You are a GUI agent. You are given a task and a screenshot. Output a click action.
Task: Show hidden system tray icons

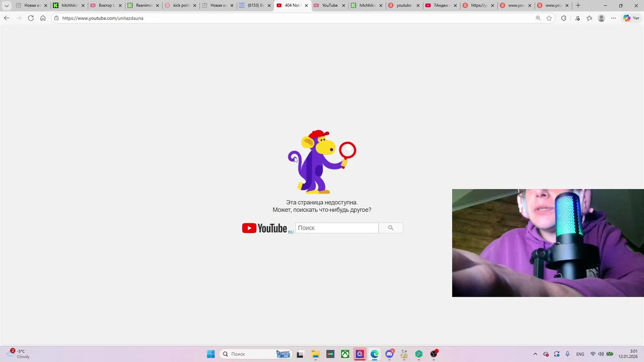click(x=535, y=354)
